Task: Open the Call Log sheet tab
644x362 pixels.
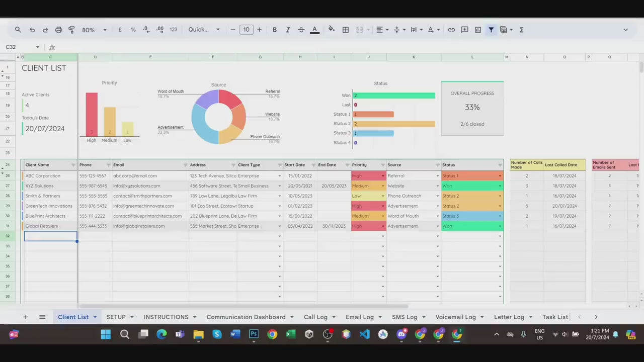Action: (315, 317)
